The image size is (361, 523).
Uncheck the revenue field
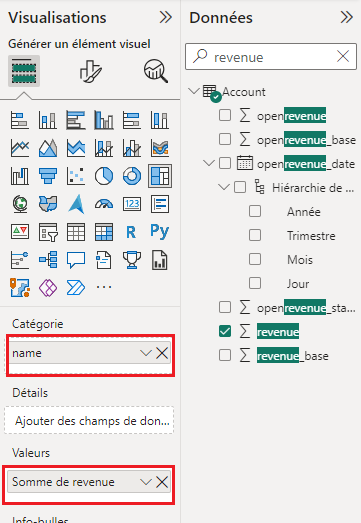(225, 332)
